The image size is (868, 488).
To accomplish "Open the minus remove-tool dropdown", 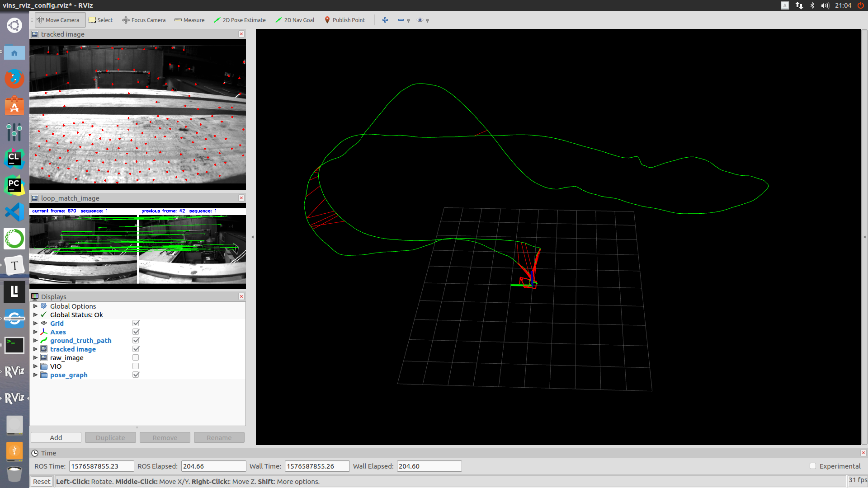I will click(404, 20).
